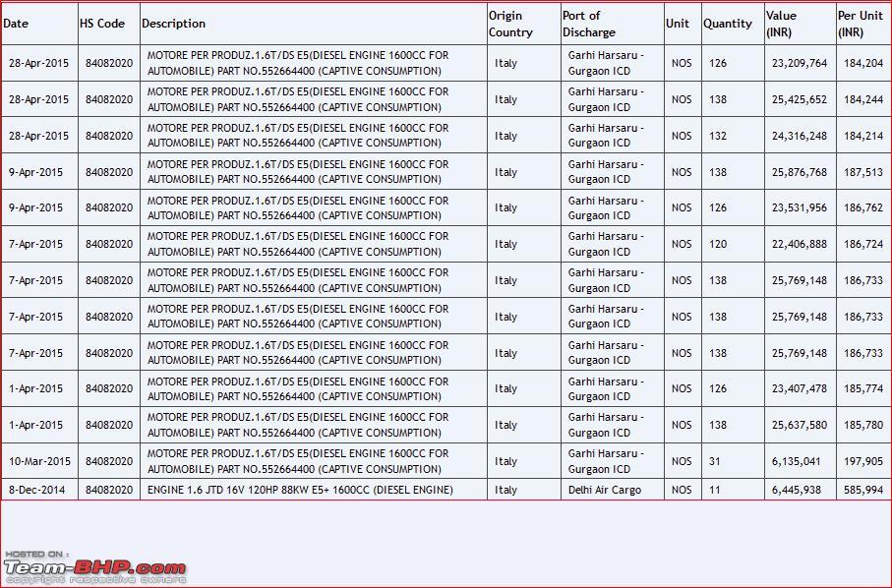Click the per unit 585,994 cell
The width and height of the screenshot is (892, 588).
pos(862,490)
